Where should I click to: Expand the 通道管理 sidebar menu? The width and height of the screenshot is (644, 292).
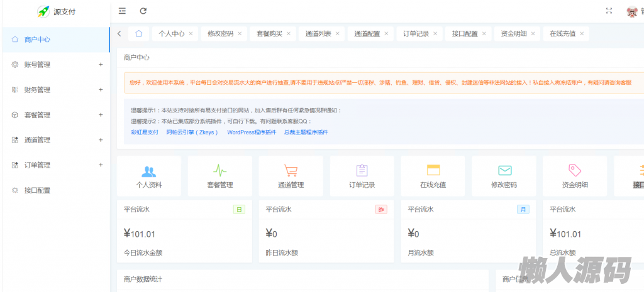55,140
